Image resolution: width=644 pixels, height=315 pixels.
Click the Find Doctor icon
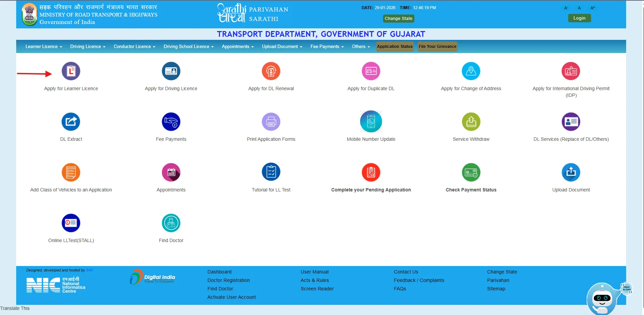[171, 223]
